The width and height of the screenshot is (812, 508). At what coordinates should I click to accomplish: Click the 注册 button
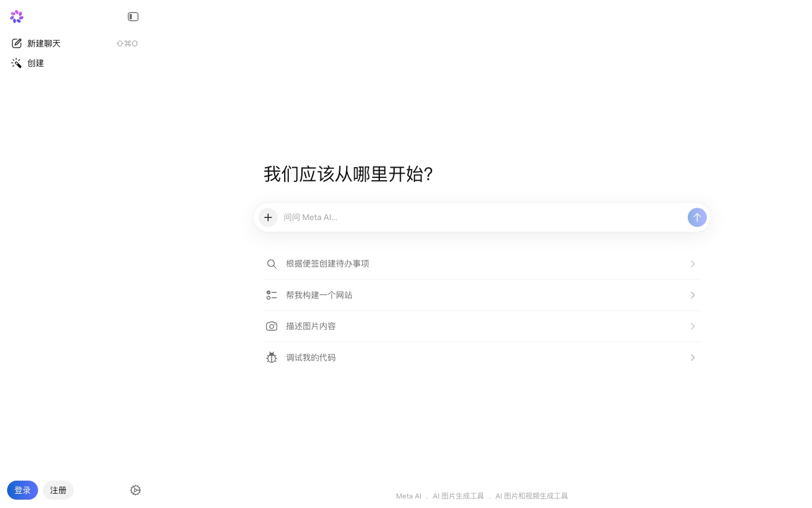(58, 490)
